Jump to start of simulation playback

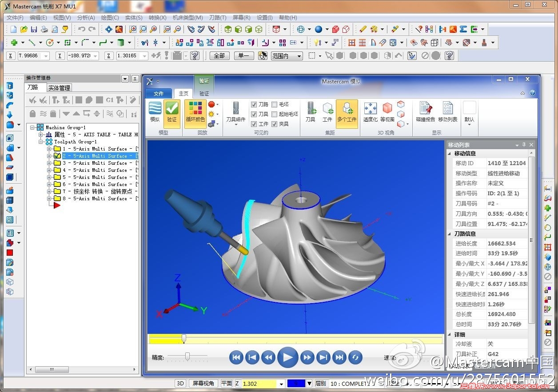pos(236,357)
